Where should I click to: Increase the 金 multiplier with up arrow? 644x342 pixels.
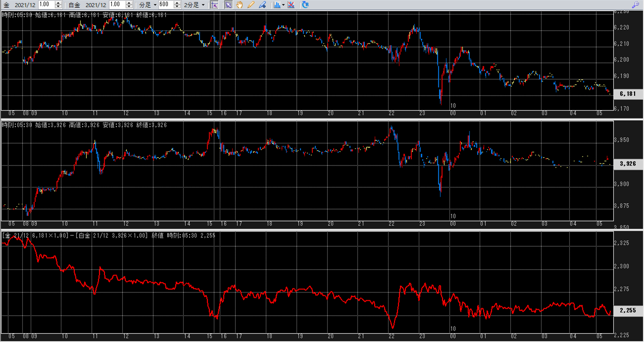click(58, 3)
